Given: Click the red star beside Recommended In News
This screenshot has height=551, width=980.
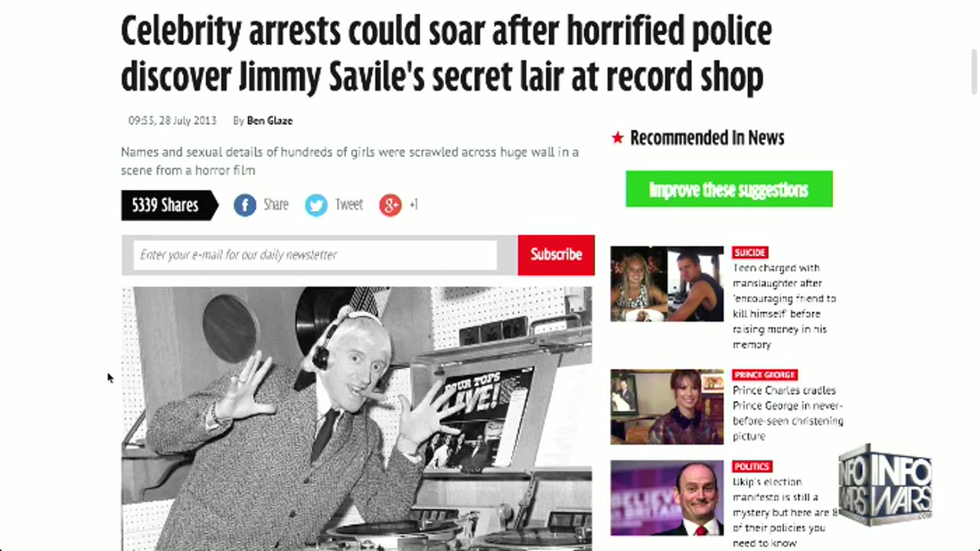Looking at the screenshot, I should [x=618, y=138].
